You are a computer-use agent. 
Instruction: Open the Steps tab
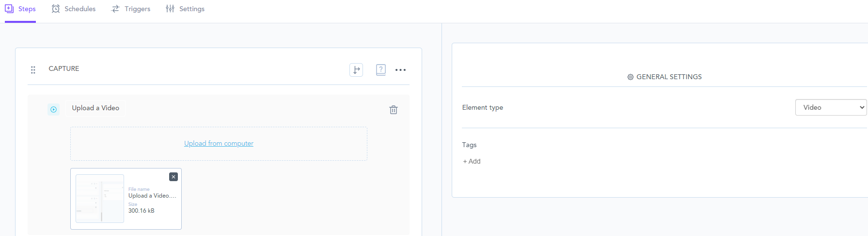20,9
